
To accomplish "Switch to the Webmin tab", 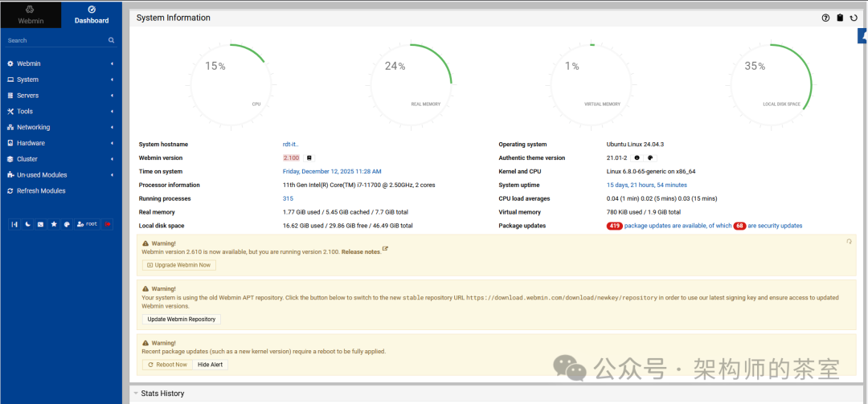I will tap(31, 15).
